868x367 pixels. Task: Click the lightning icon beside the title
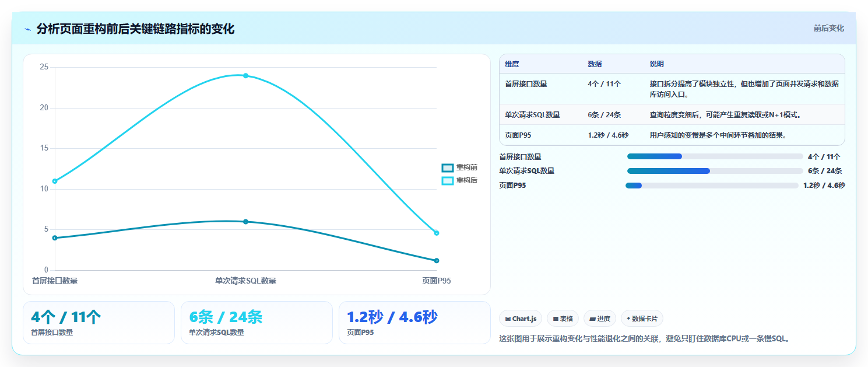(27, 29)
